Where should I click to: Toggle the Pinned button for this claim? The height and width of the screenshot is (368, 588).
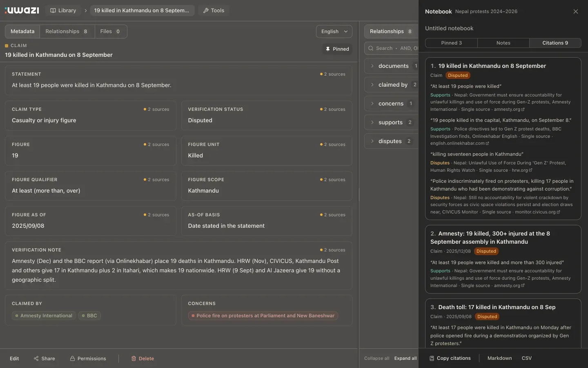337,49
